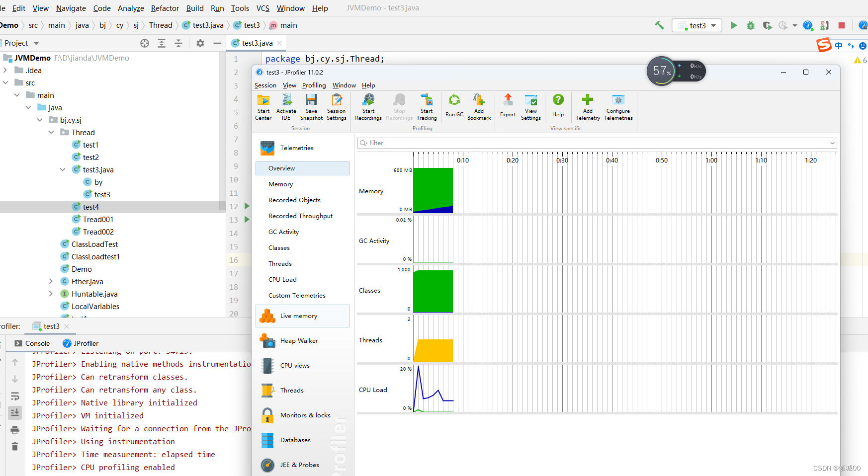Click IntelliJ green Run button
Screen dimensions: 868x476
pyautogui.click(x=734, y=25)
